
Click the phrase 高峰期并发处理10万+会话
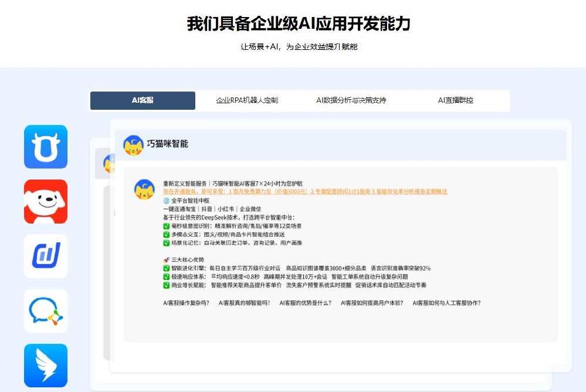(295, 277)
